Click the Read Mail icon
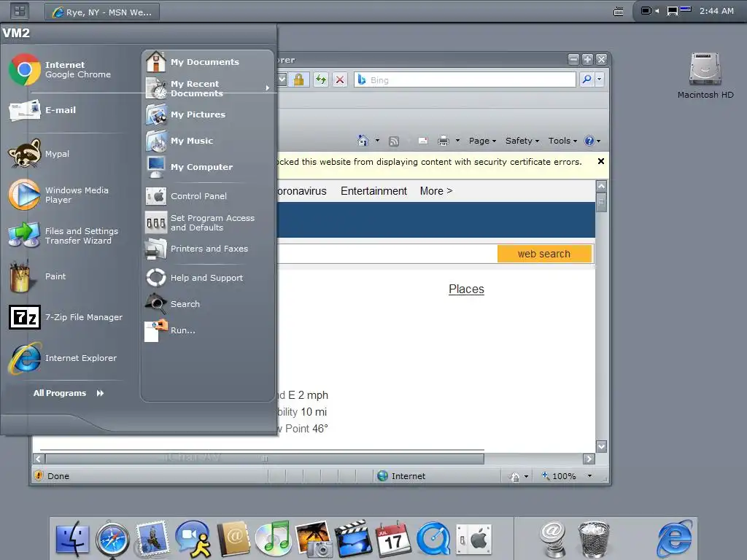The width and height of the screenshot is (747, 560). [422, 141]
